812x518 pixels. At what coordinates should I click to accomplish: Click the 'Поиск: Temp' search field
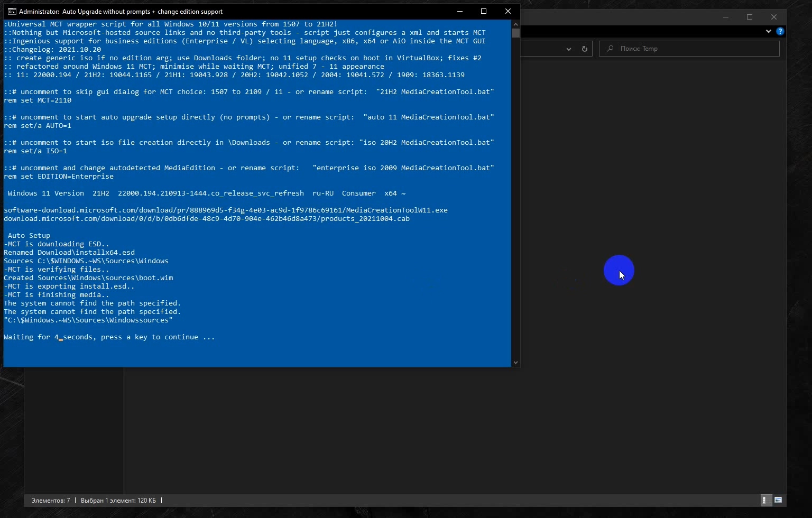pyautogui.click(x=689, y=49)
